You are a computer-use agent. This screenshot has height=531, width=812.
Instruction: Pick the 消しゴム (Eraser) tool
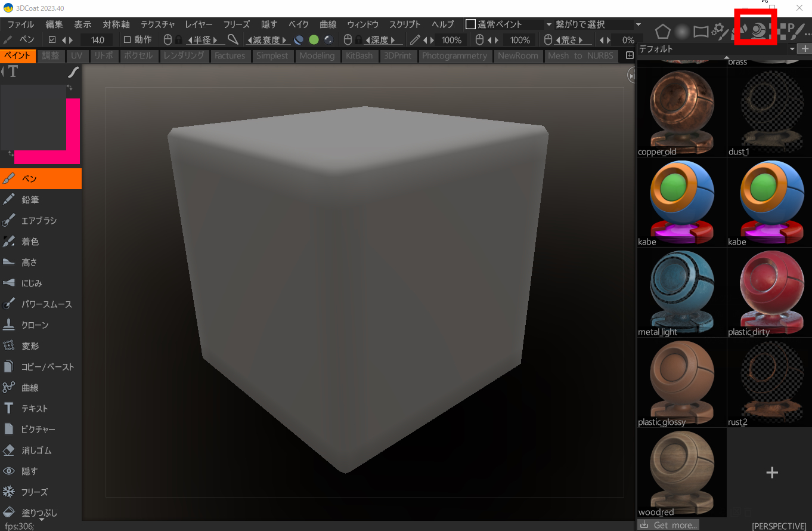(x=35, y=450)
